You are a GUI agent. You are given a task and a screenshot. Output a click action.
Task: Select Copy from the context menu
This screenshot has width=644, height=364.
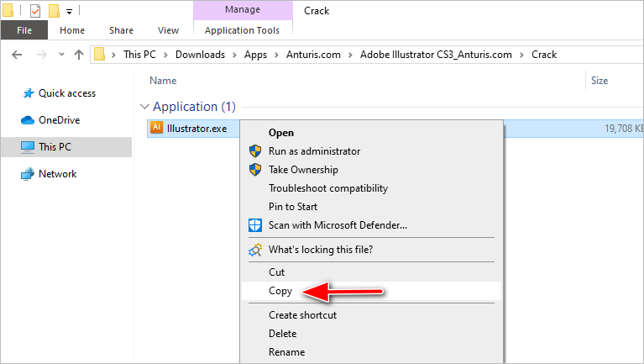(280, 291)
